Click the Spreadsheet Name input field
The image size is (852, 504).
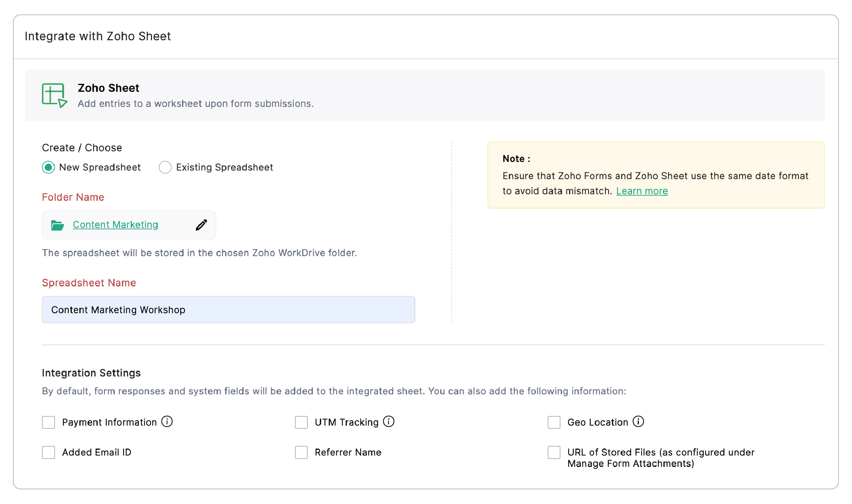pyautogui.click(x=228, y=309)
